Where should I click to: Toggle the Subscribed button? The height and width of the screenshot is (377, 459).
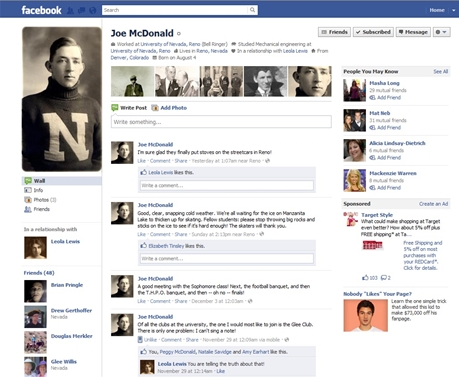click(x=373, y=32)
